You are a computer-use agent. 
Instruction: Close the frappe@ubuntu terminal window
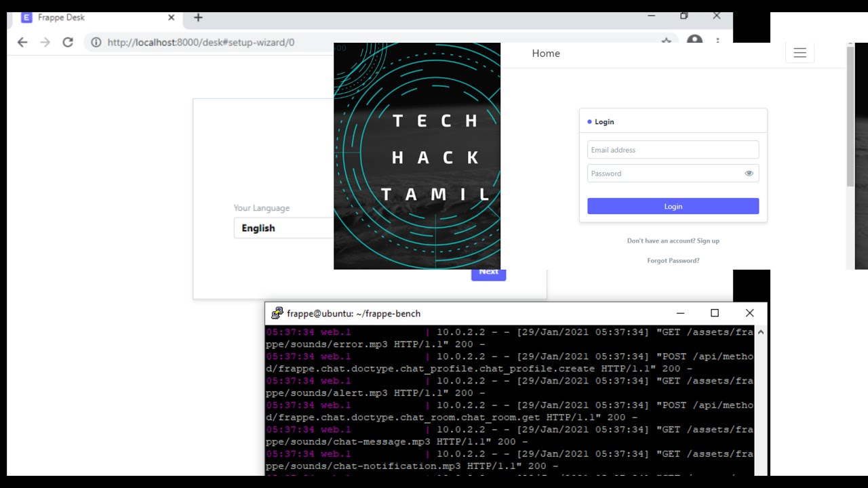pos(749,313)
